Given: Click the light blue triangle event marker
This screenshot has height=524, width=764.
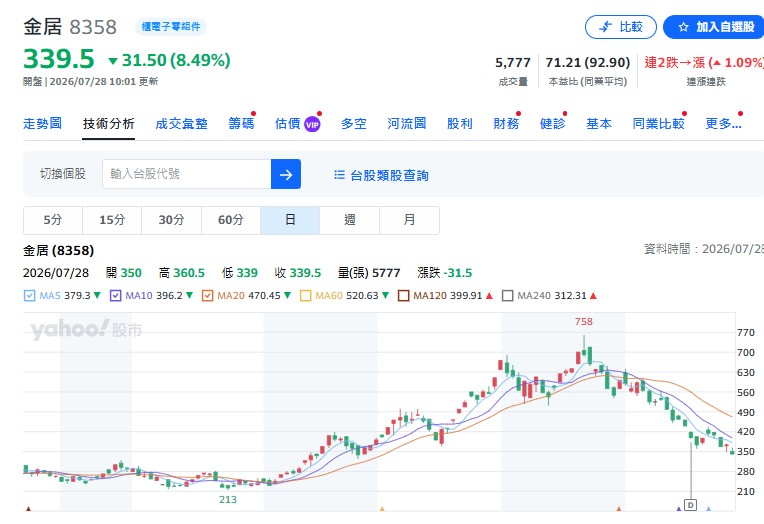Looking at the screenshot, I should pos(708,509).
